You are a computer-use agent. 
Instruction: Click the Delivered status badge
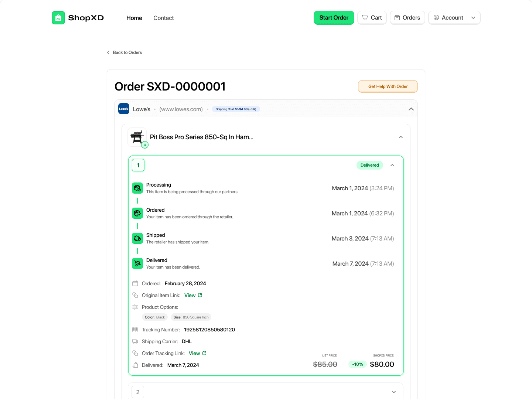click(x=370, y=165)
